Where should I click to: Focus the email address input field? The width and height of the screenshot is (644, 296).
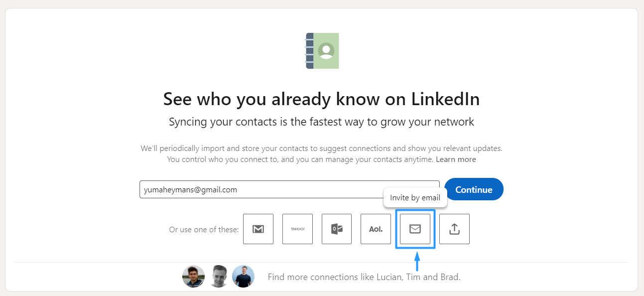(289, 189)
